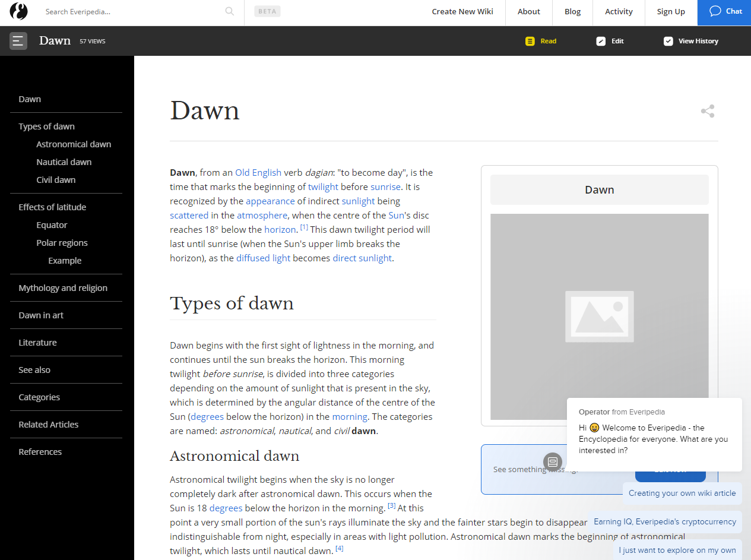Open the Chat button
Screen dimensions: 751x560
pos(724,12)
